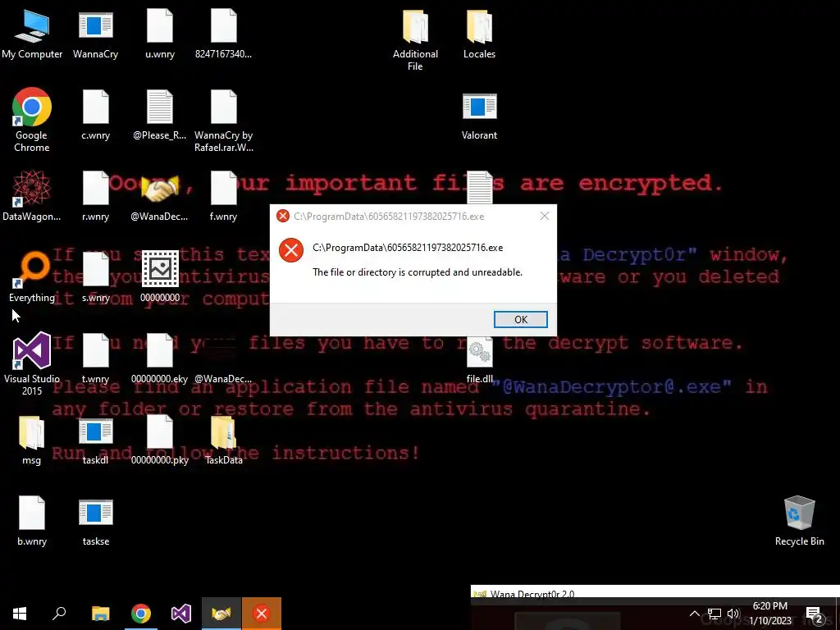Switch to the error dialog taskbar button
The image size is (840, 630).
(262, 614)
